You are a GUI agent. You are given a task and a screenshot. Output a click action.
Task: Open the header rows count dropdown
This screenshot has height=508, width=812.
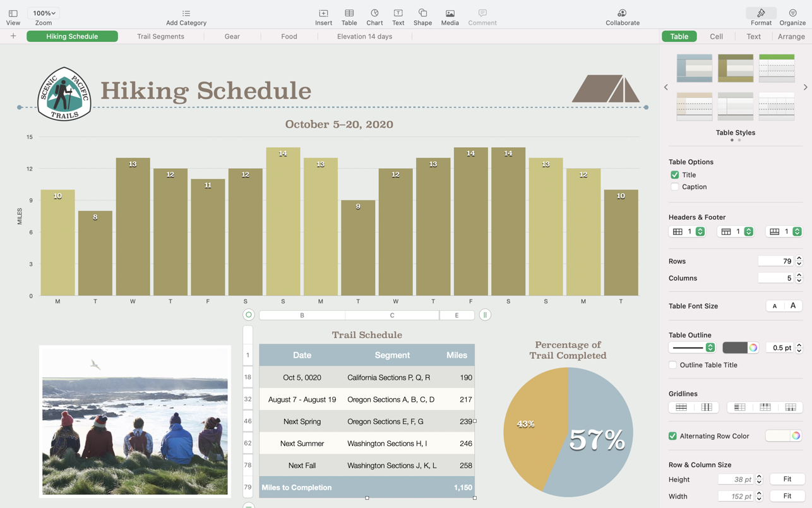[736, 232]
